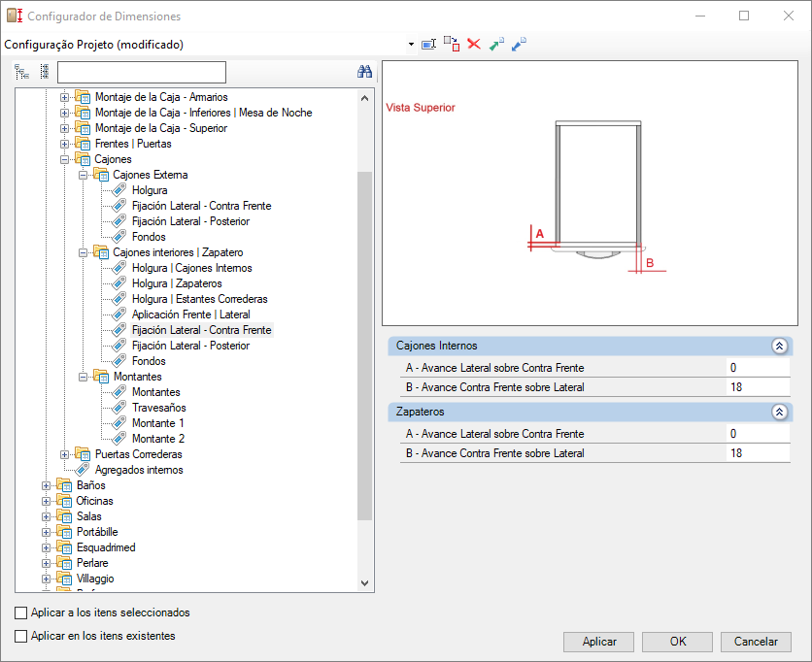
Task: Edit Cajones Internos B - Avance Contra Frente value
Action: (x=759, y=387)
